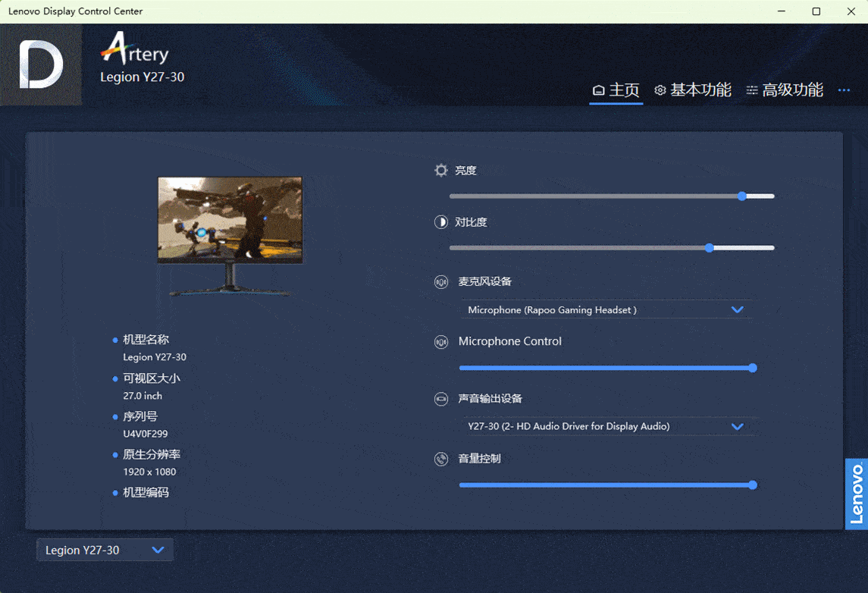Close the Lenovo Display Control Center window

click(851, 11)
